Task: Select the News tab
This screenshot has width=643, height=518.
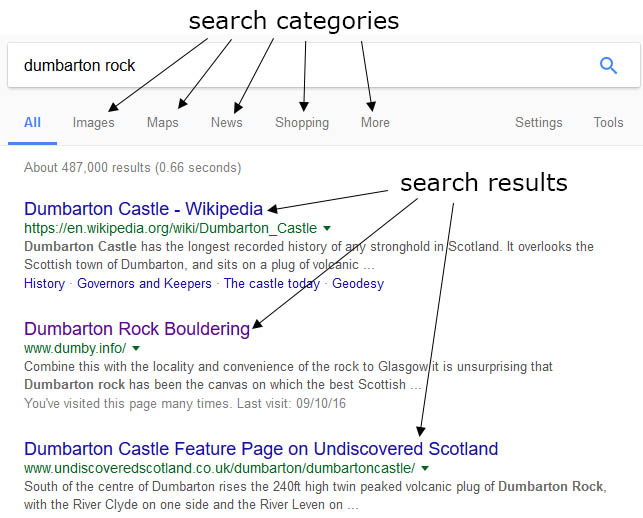Action: pyautogui.click(x=226, y=123)
